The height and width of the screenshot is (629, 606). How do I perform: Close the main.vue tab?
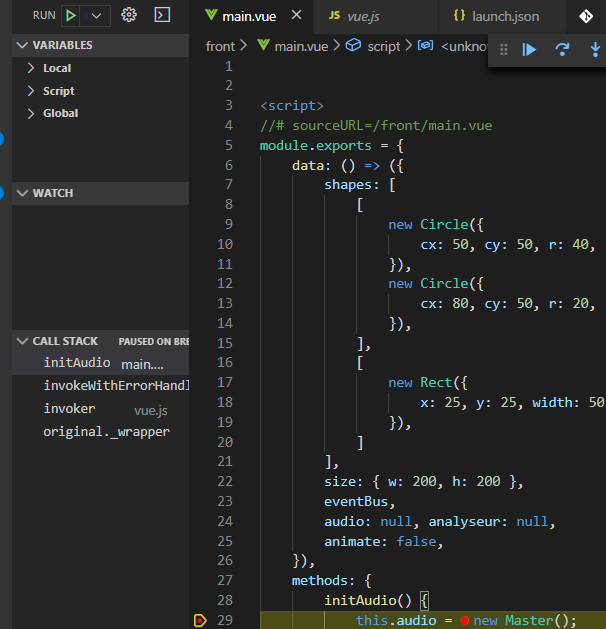pyautogui.click(x=297, y=16)
